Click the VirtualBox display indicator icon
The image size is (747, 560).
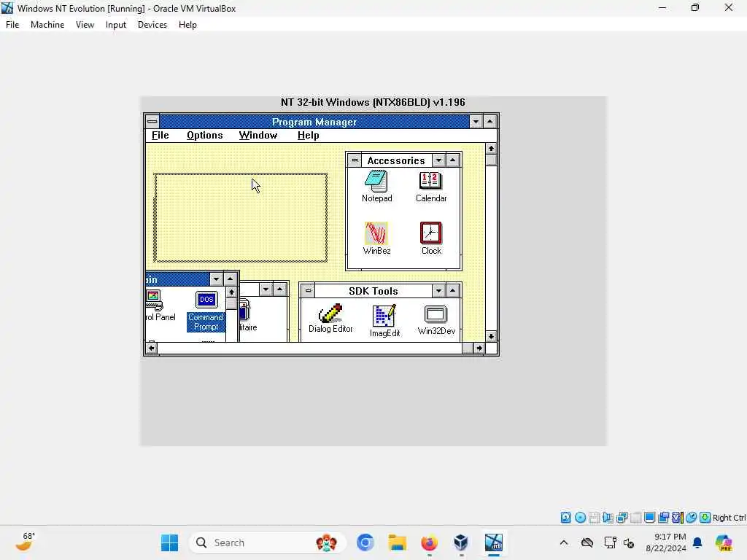coord(649,517)
